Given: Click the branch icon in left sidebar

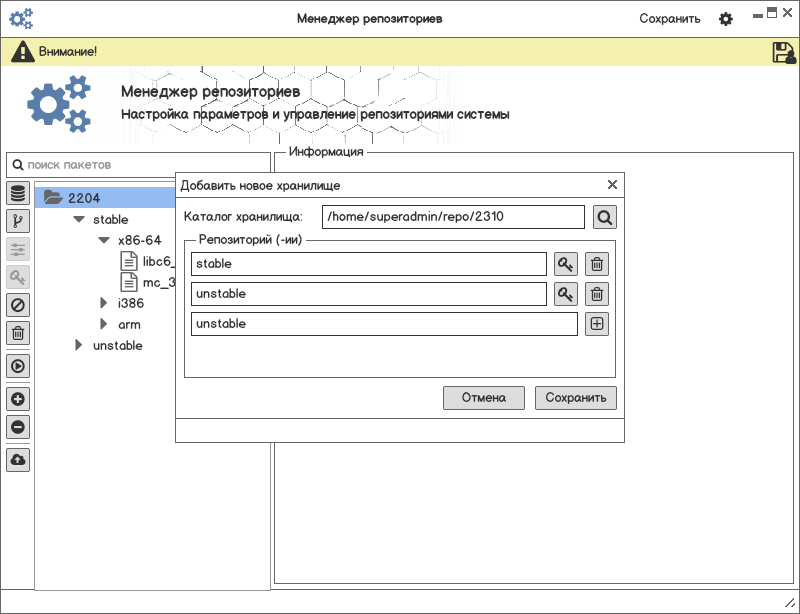Looking at the screenshot, I should click(17, 221).
